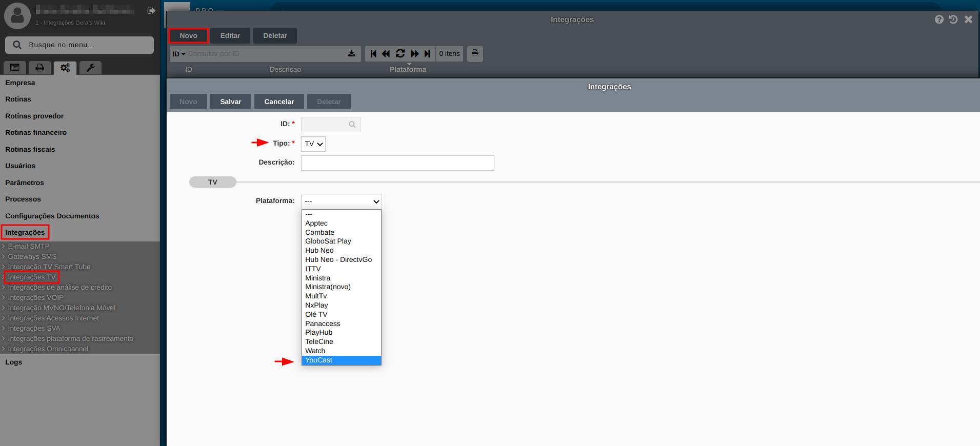The height and width of the screenshot is (446, 980).
Task: Click the print icon in toolbar
Action: coord(475,53)
